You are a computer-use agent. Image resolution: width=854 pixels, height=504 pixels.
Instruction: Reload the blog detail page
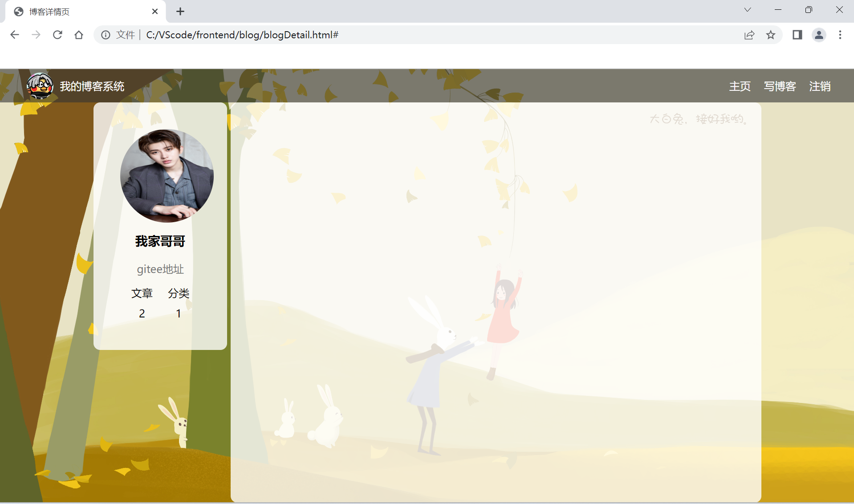57,35
